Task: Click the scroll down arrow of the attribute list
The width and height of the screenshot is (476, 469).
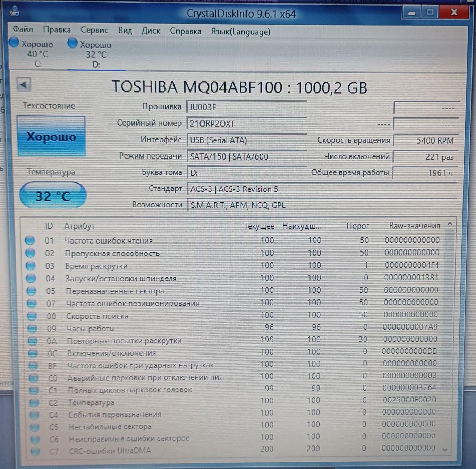Action: point(445,450)
